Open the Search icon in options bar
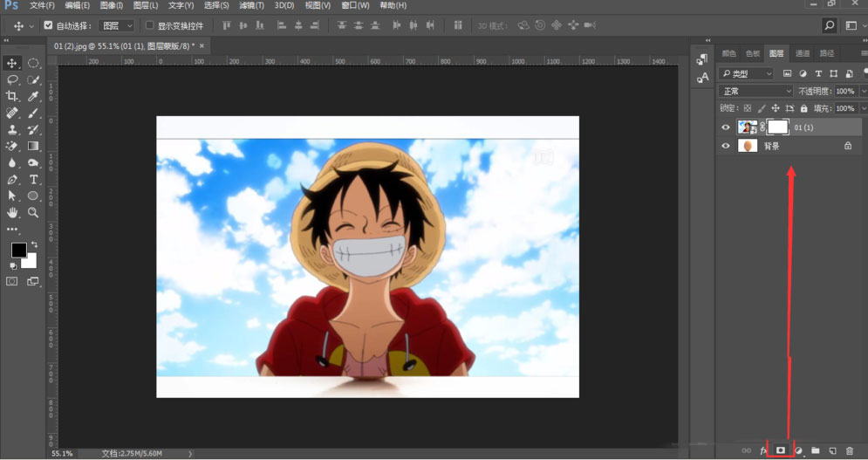 click(x=829, y=25)
